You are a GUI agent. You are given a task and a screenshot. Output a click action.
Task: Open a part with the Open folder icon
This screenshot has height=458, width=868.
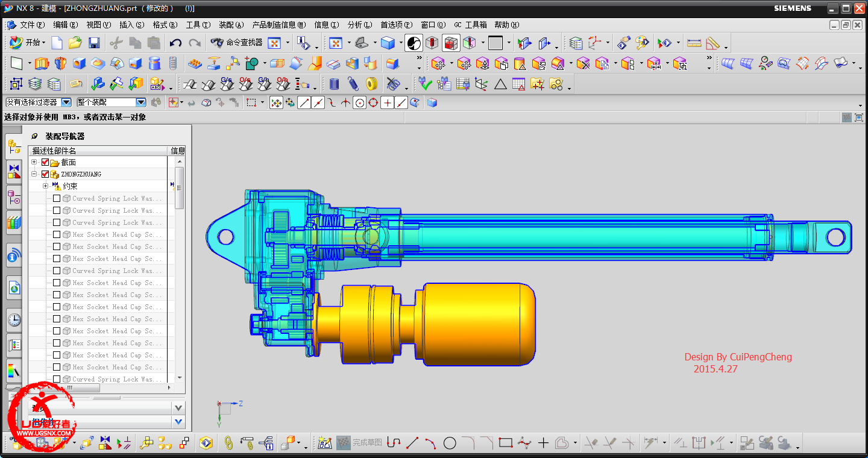(x=75, y=43)
